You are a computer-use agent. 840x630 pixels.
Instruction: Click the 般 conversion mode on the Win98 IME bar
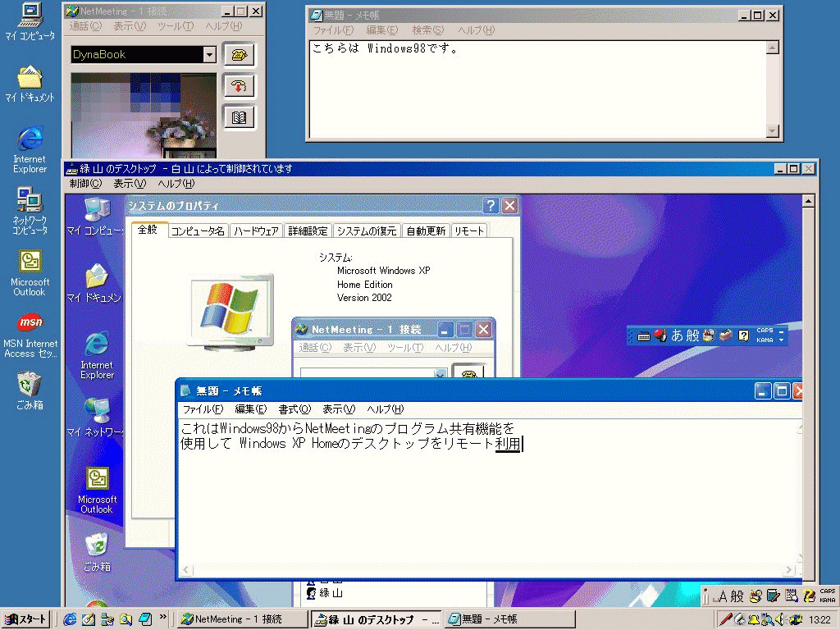point(737,596)
